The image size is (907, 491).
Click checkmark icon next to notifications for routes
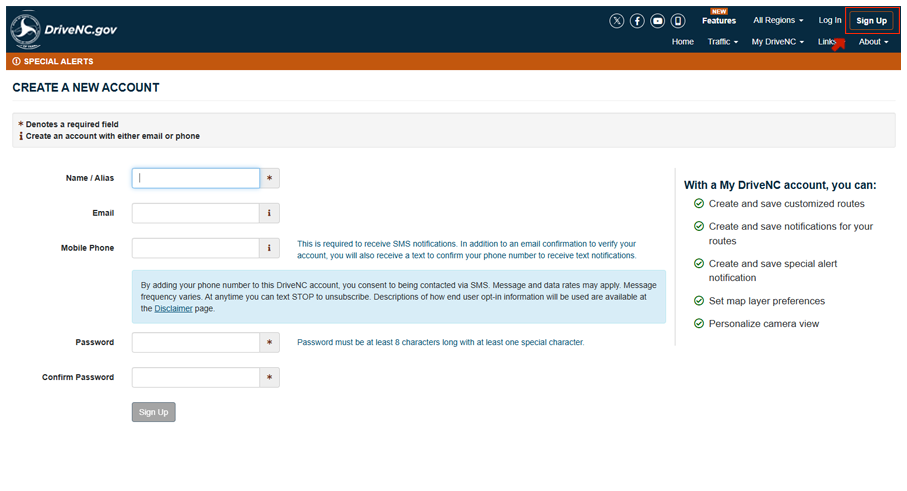coord(699,226)
